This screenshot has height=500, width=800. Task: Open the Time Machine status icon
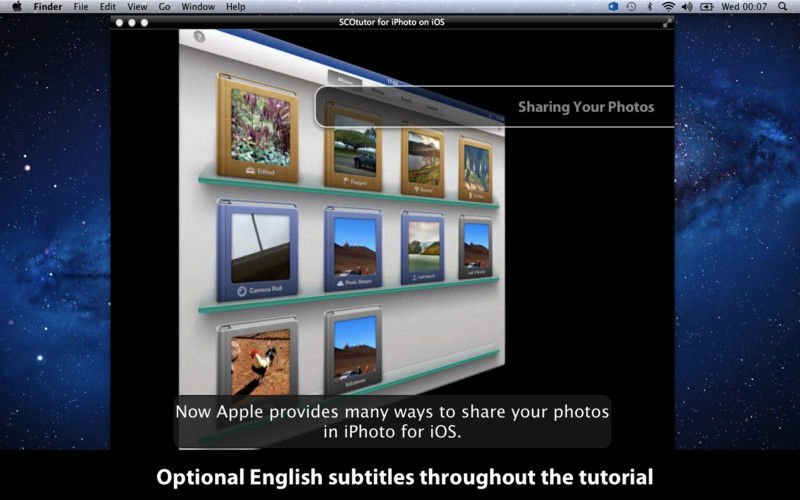(x=632, y=7)
